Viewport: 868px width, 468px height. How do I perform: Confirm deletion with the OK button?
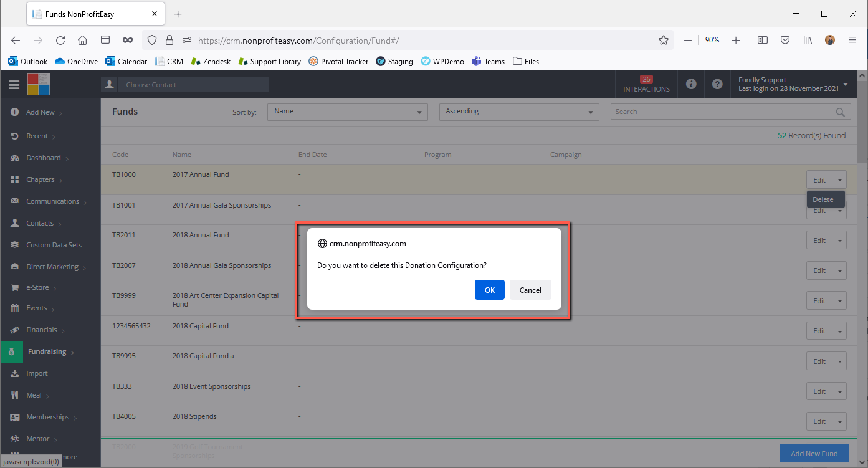(489, 290)
